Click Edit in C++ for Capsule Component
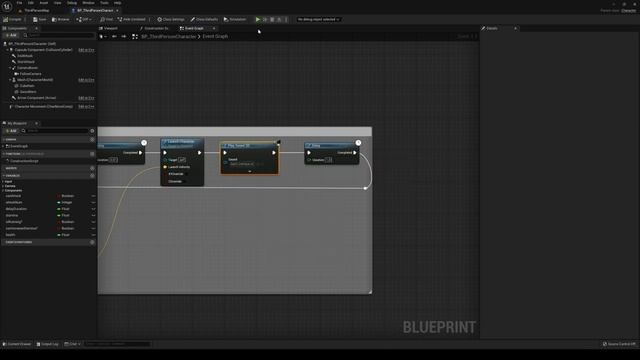Image resolution: width=640 pixels, height=360 pixels. 86,50
